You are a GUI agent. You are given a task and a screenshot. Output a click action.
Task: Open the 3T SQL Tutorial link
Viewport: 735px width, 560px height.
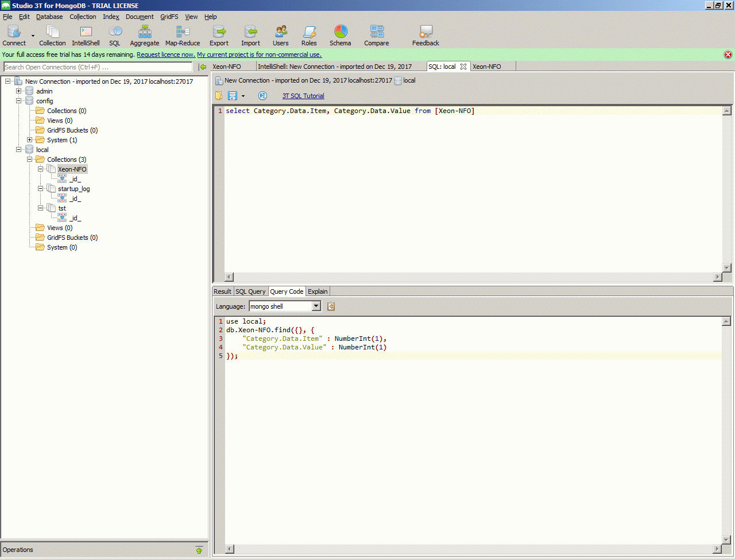[303, 96]
